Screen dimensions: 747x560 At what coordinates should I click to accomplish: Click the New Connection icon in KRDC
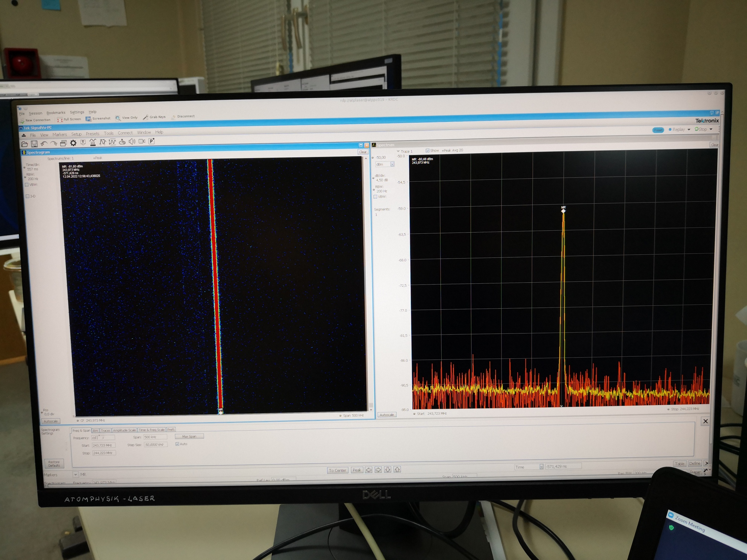22,121
